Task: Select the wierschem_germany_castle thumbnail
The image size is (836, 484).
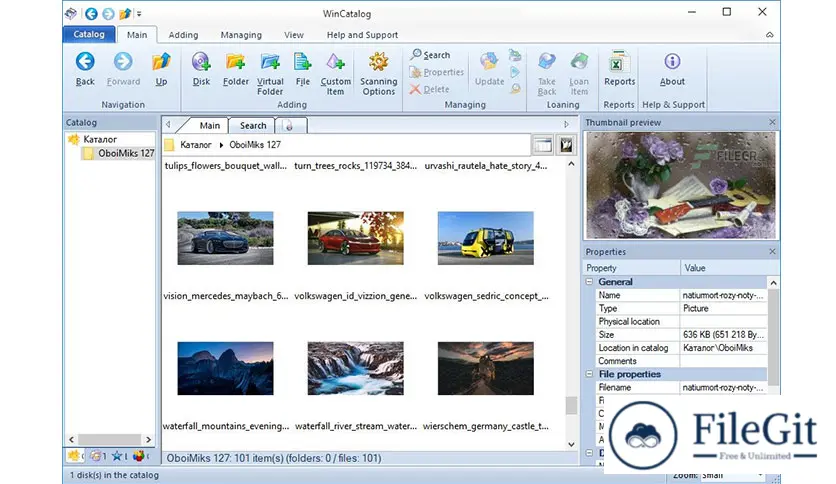Action: click(x=485, y=368)
